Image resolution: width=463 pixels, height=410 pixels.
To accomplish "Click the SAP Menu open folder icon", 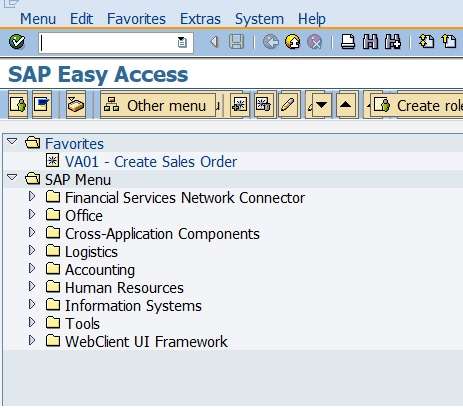I will (33, 179).
